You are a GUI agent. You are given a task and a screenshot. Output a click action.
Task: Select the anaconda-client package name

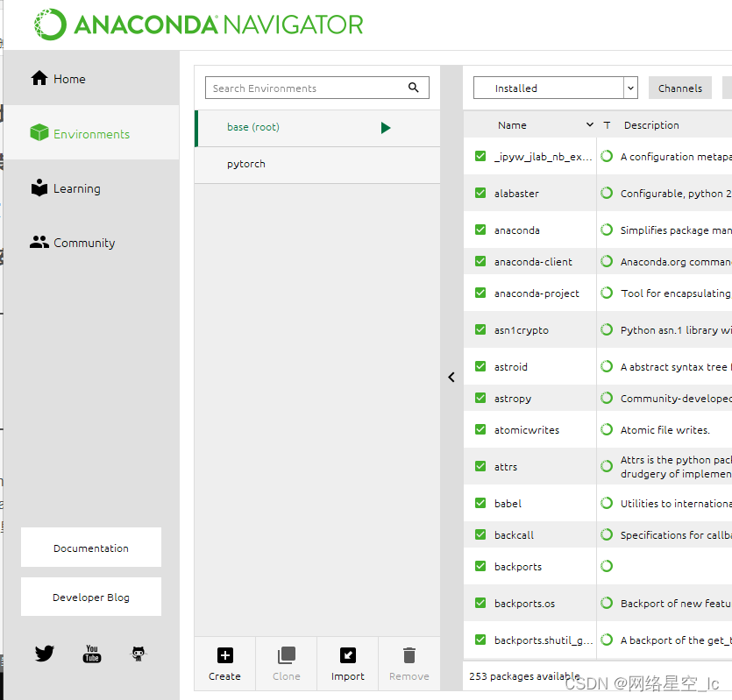(x=533, y=262)
